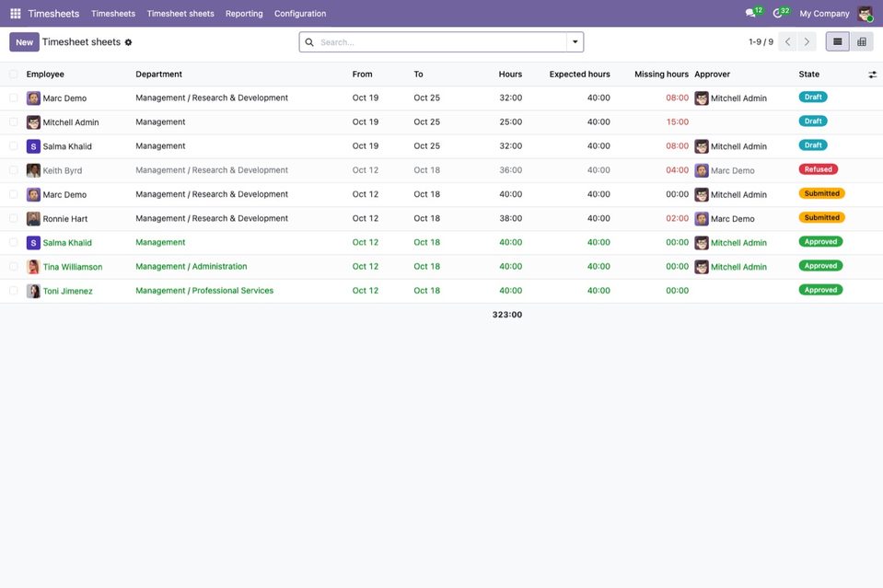Open the activities clock icon
The image size is (883, 588).
point(778,13)
